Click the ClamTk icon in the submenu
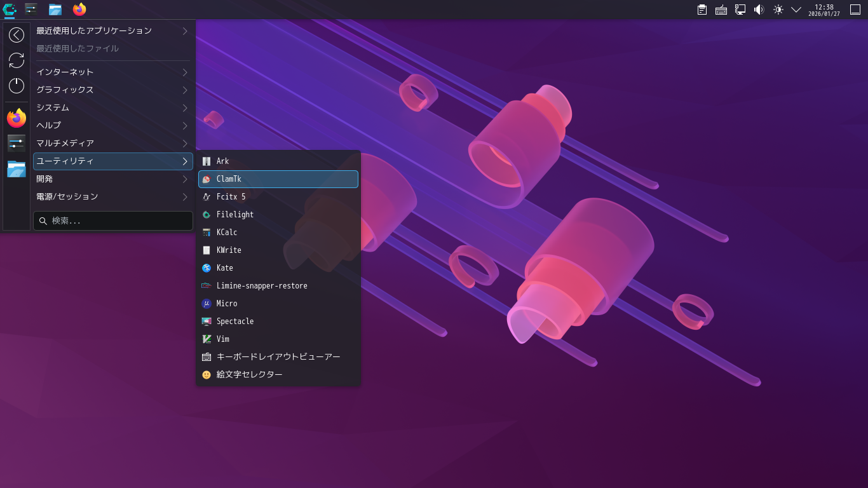The width and height of the screenshot is (868, 488). tap(207, 179)
